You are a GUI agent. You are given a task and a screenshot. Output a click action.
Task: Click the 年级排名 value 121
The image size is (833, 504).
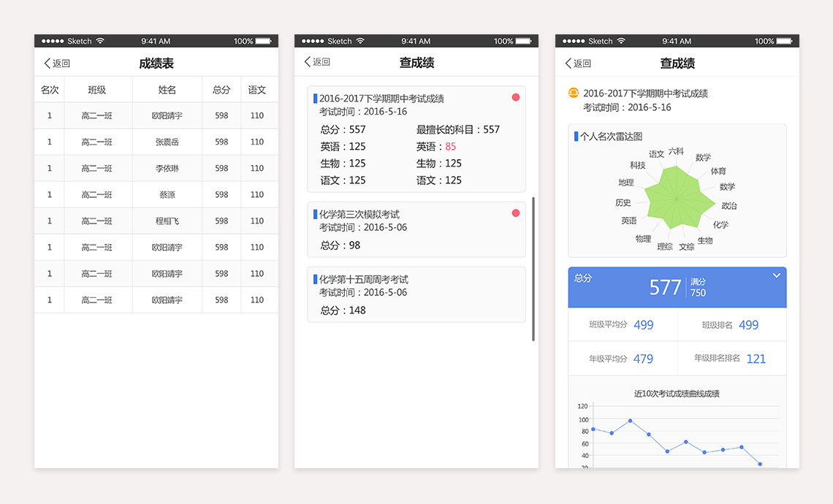[x=756, y=359]
